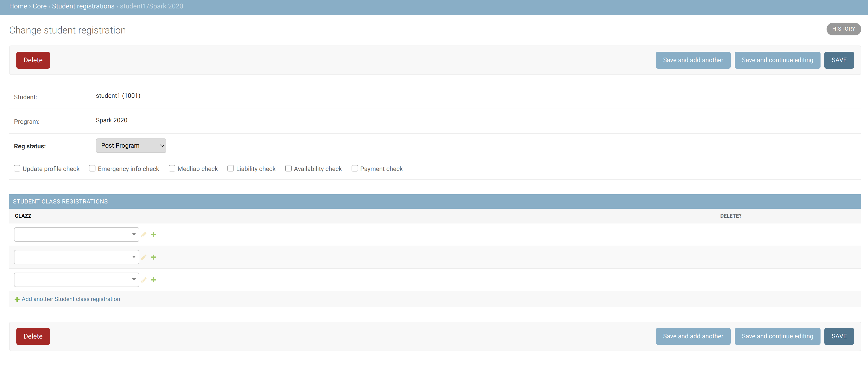868x366 pixels.
Task: Click the bottom Save and continue editing button
Action: (x=777, y=336)
